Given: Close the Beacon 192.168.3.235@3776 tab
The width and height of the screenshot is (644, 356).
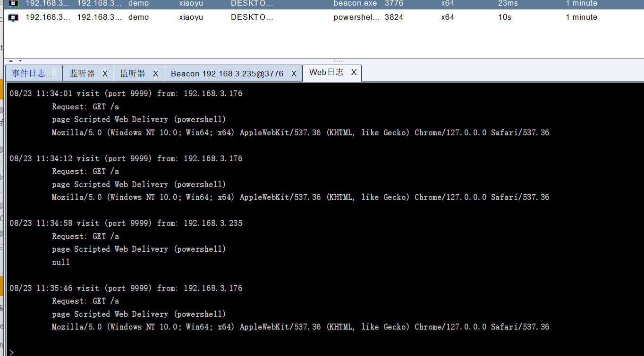Looking at the screenshot, I should point(294,74).
